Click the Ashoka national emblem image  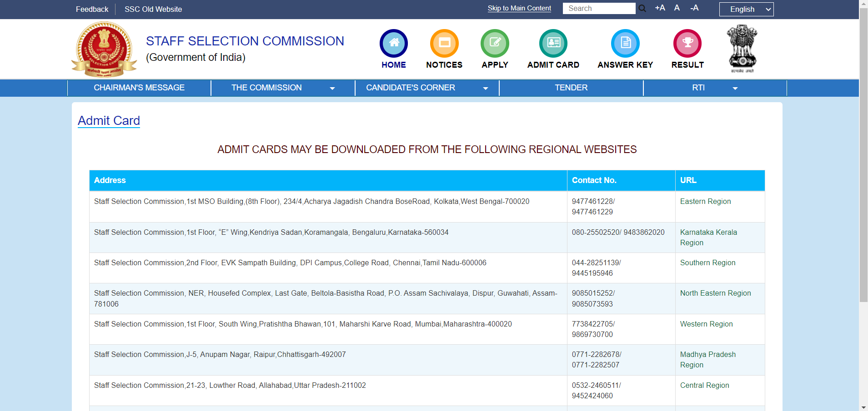742,49
